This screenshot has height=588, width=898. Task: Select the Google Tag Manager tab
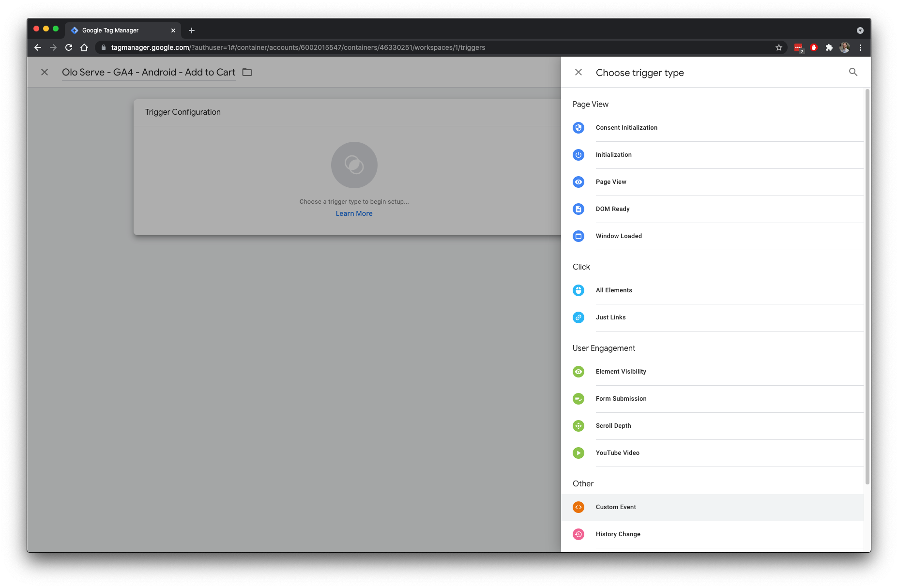pyautogui.click(x=123, y=30)
